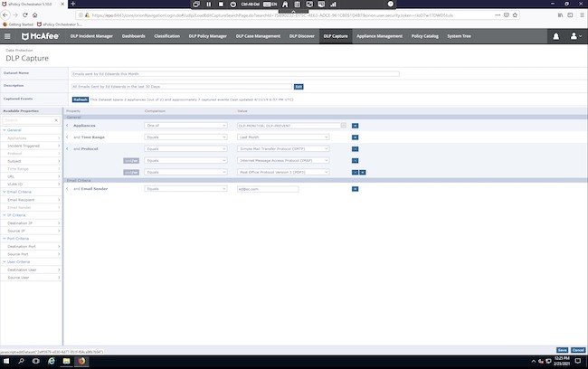Image resolution: width=588 pixels, height=369 pixels.
Task: Open the Windows Start menu
Action: pyautogui.click(x=6, y=361)
